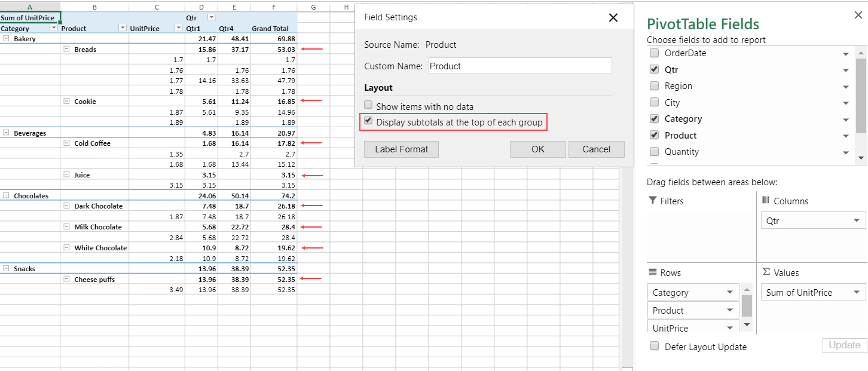This screenshot has width=868, height=371.
Task: Collapse the Juice product group
Action: coord(66,175)
